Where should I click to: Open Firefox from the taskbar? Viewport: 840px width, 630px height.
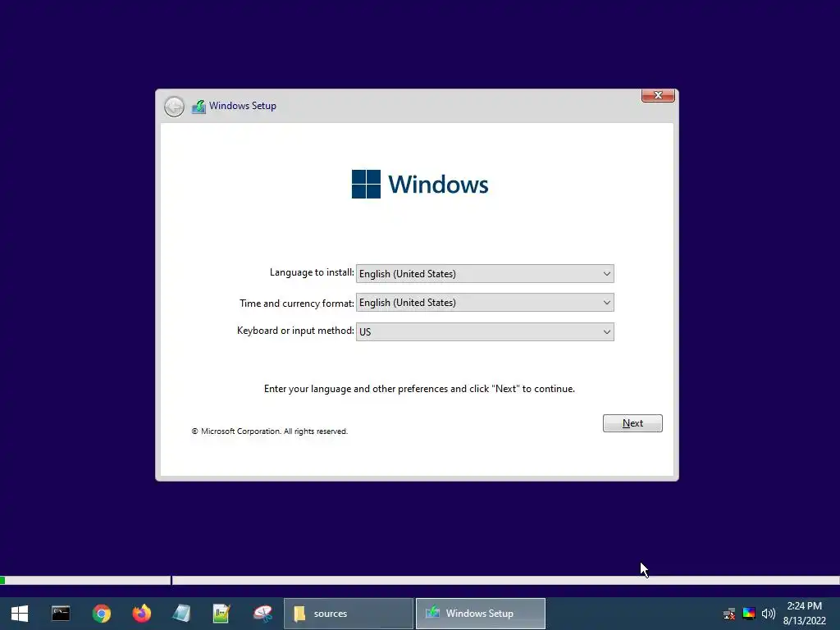(x=141, y=614)
